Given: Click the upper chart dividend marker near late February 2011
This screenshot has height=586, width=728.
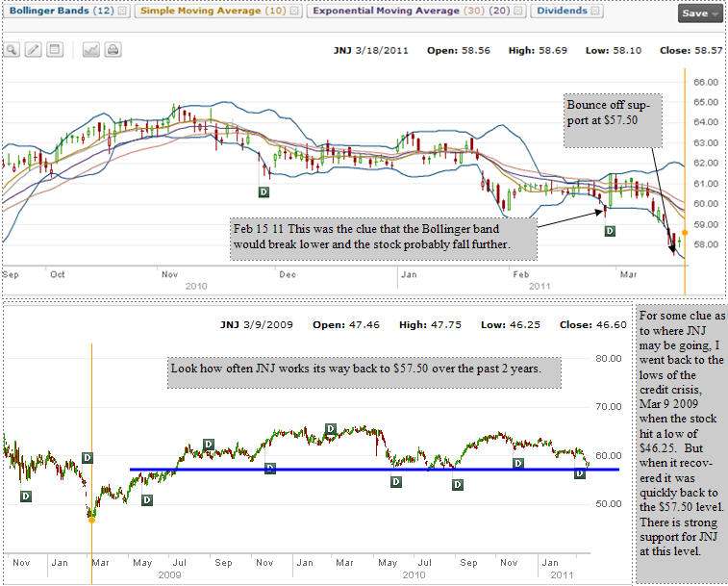Looking at the screenshot, I should click(x=610, y=231).
